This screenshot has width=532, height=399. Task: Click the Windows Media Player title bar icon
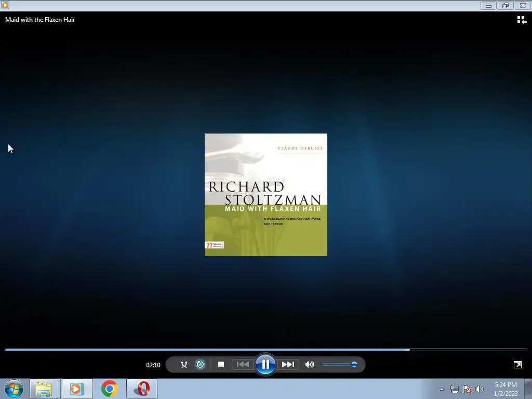pos(5,5)
